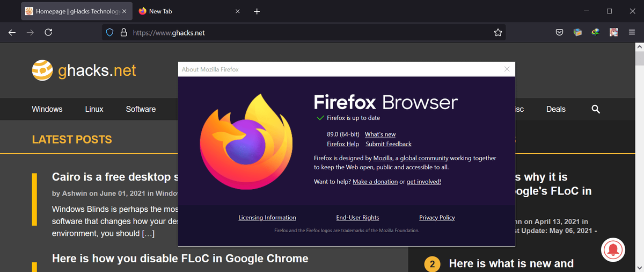The height and width of the screenshot is (272, 644).
Task: Switch to the New Tab tab
Action: click(x=191, y=11)
